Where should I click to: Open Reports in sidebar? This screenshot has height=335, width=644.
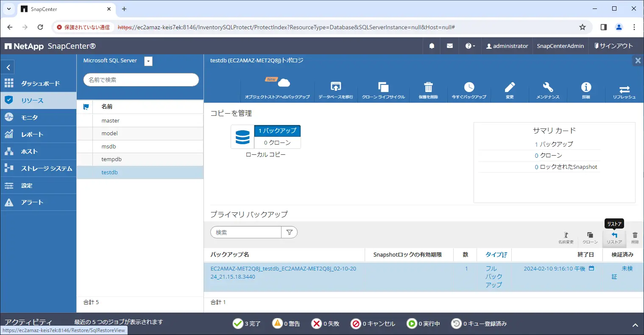point(38,134)
